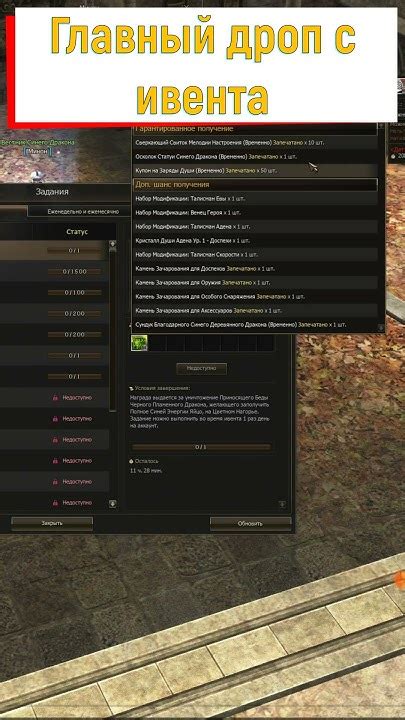
Task: Click the first red lock icon
Action: pyautogui.click(x=55, y=398)
